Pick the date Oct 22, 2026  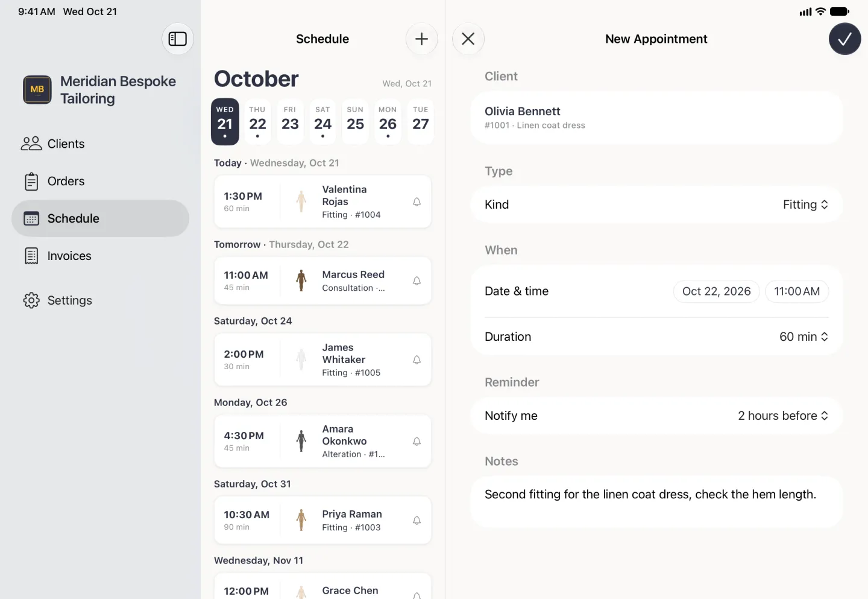(716, 291)
